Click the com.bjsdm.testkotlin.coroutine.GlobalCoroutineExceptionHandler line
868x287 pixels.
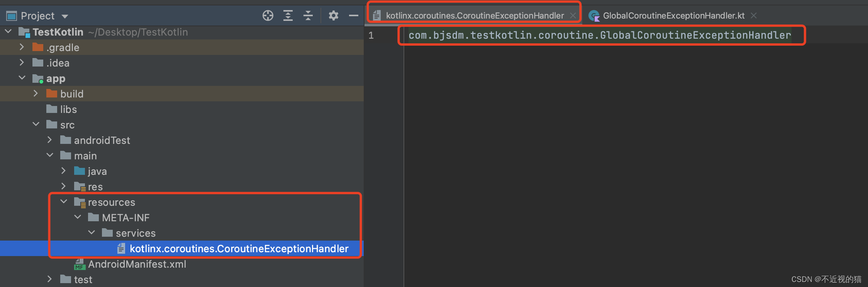(x=600, y=35)
